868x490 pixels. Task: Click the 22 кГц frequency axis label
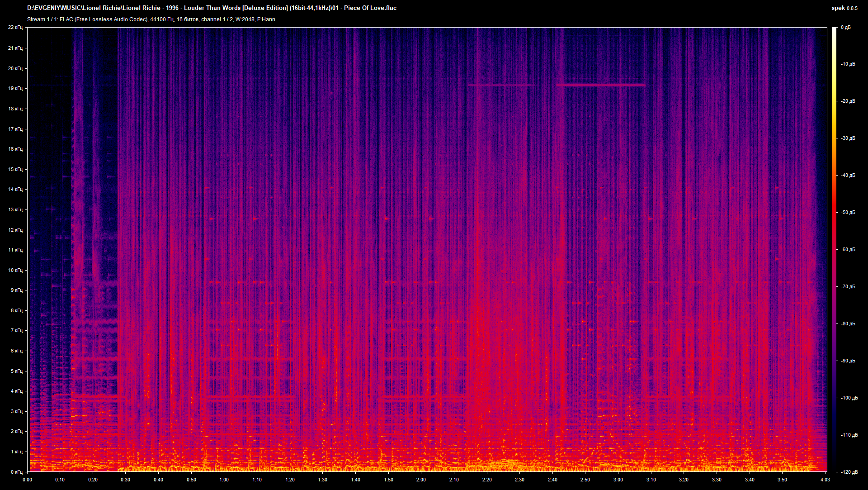(x=15, y=28)
